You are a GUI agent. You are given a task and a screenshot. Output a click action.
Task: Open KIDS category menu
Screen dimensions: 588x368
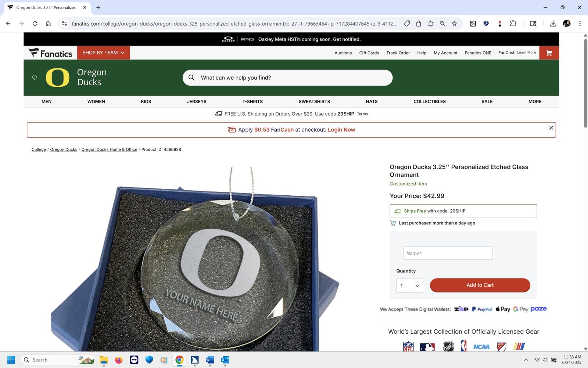(x=146, y=102)
